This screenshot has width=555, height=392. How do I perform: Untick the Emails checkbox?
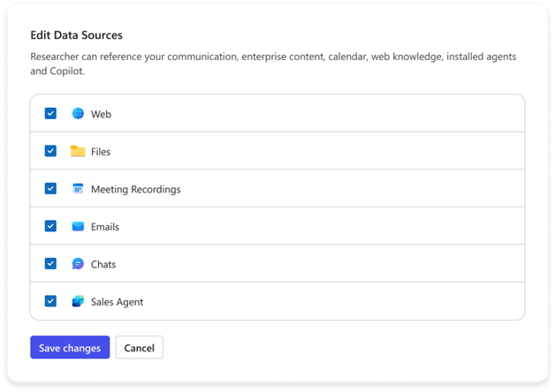click(x=51, y=227)
